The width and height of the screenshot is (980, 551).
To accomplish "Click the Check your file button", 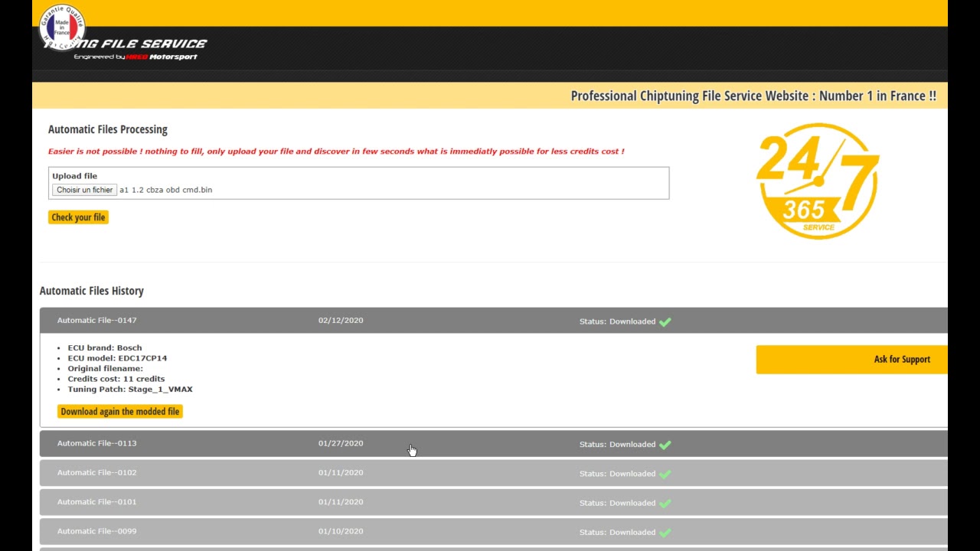I will 78,217.
